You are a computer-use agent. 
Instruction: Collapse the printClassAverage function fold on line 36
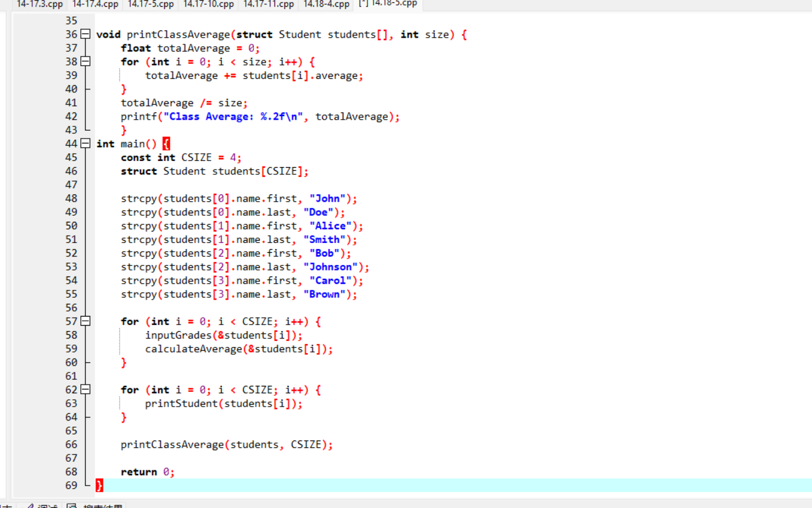coord(86,35)
